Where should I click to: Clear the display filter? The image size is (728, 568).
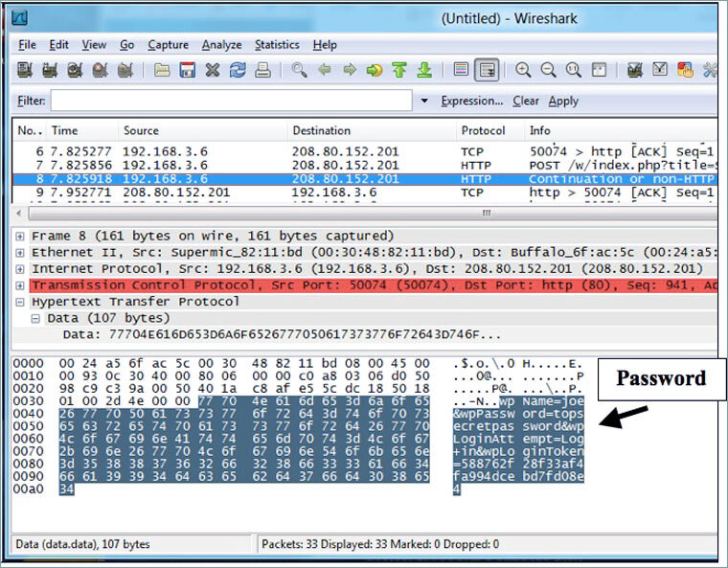[x=526, y=101]
